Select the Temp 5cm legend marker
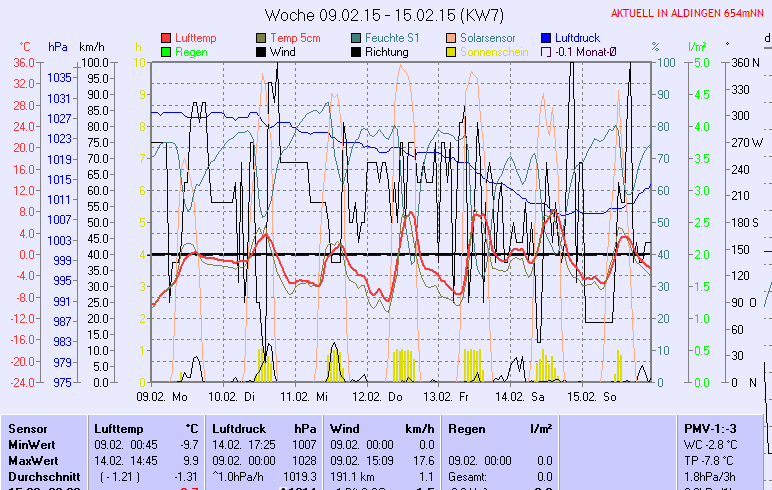The height and width of the screenshot is (490, 772). tap(262, 38)
